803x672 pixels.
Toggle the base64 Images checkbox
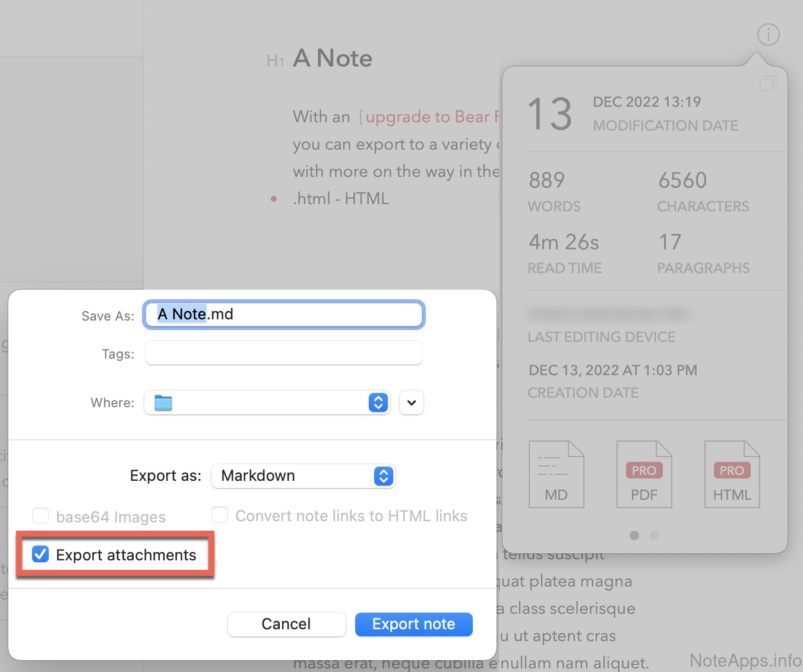40,516
